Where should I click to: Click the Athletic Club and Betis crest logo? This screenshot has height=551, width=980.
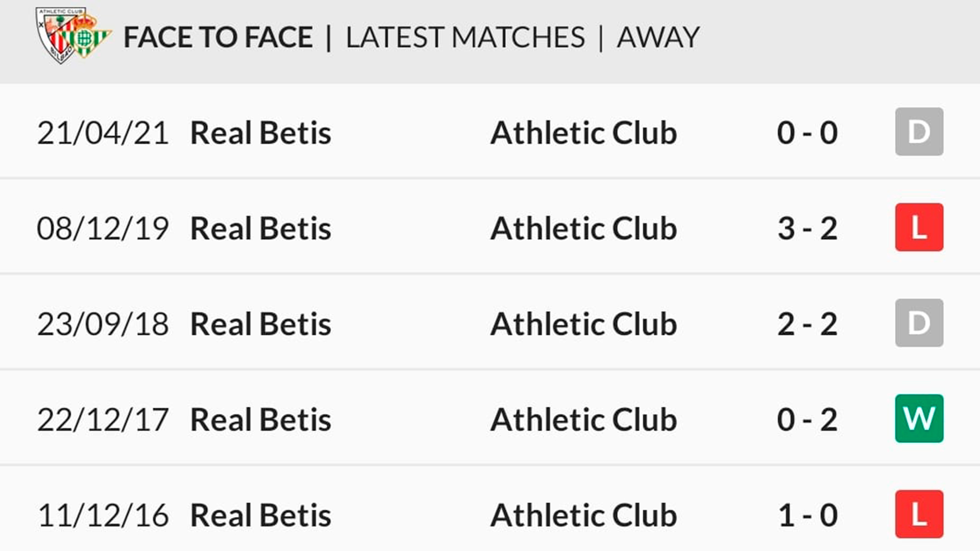[73, 36]
